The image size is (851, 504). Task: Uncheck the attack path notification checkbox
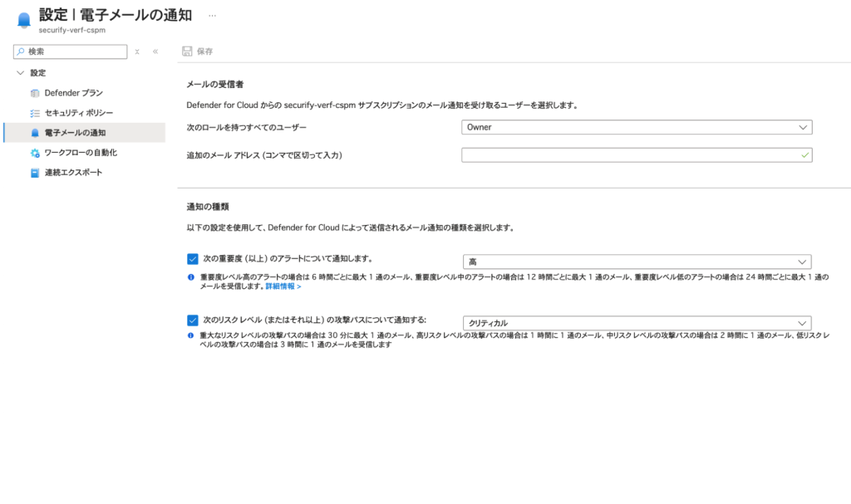[193, 320]
